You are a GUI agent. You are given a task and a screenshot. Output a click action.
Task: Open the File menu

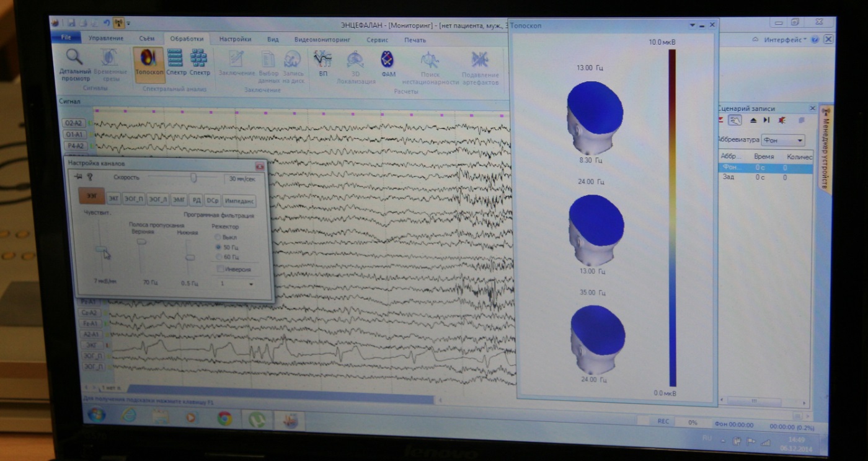pos(66,38)
